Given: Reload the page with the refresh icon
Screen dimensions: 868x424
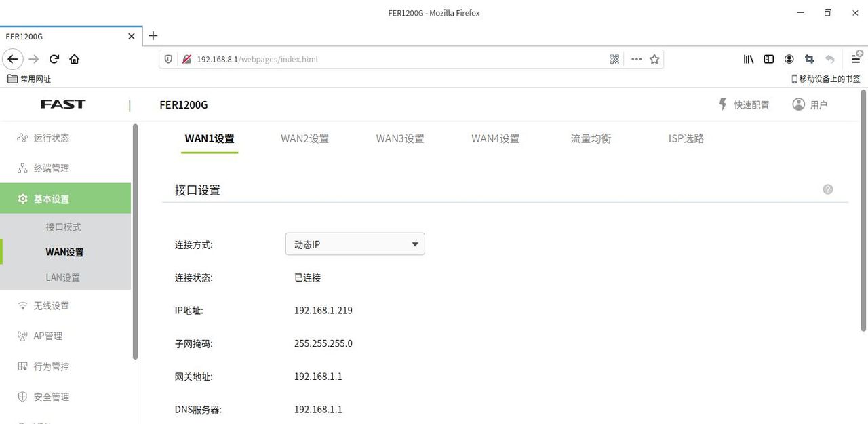Looking at the screenshot, I should (x=54, y=59).
